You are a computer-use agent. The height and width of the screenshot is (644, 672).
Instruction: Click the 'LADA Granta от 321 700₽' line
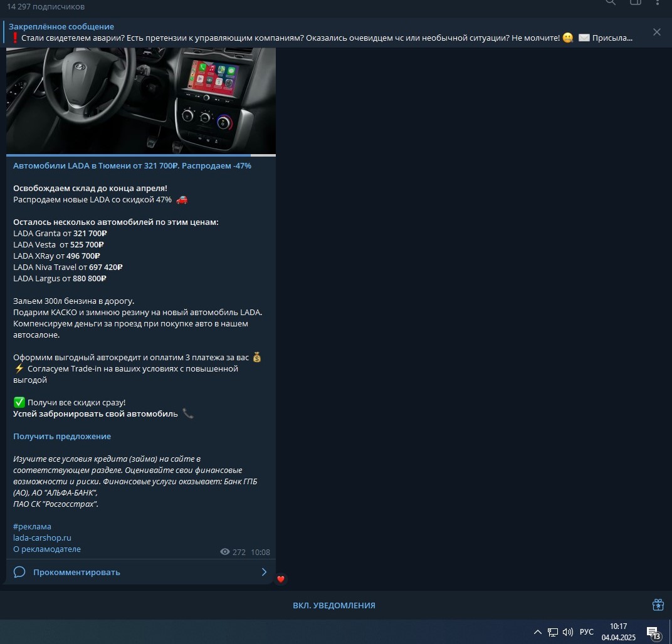pyautogui.click(x=60, y=234)
